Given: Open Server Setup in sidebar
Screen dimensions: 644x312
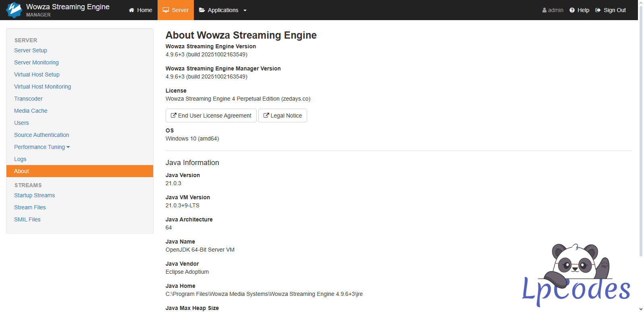Looking at the screenshot, I should click(x=31, y=50).
